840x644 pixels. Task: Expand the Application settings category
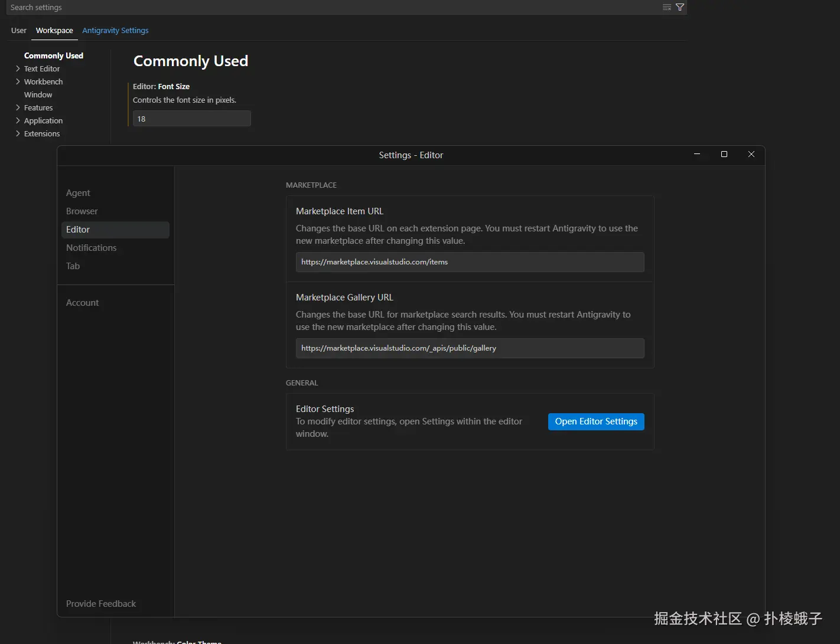[x=18, y=120]
